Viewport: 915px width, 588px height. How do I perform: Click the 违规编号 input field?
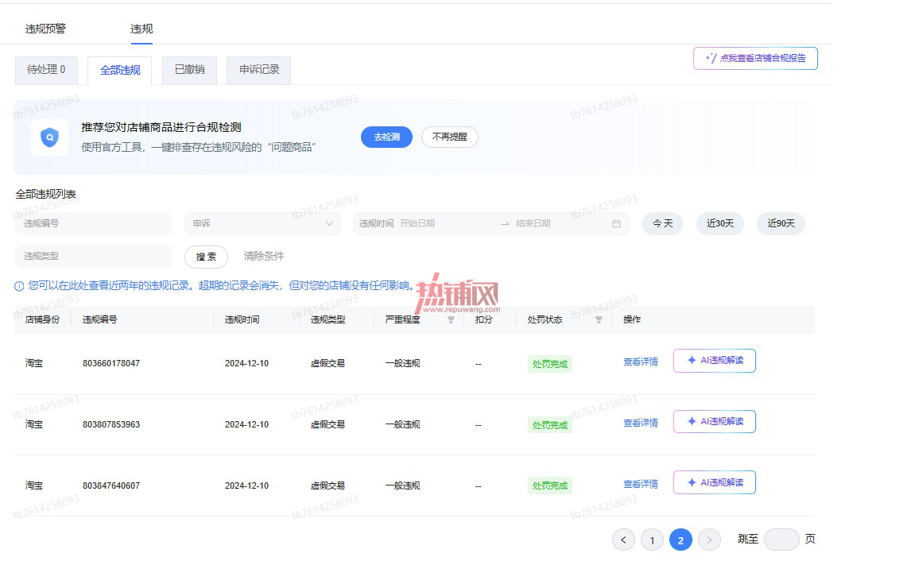[93, 223]
